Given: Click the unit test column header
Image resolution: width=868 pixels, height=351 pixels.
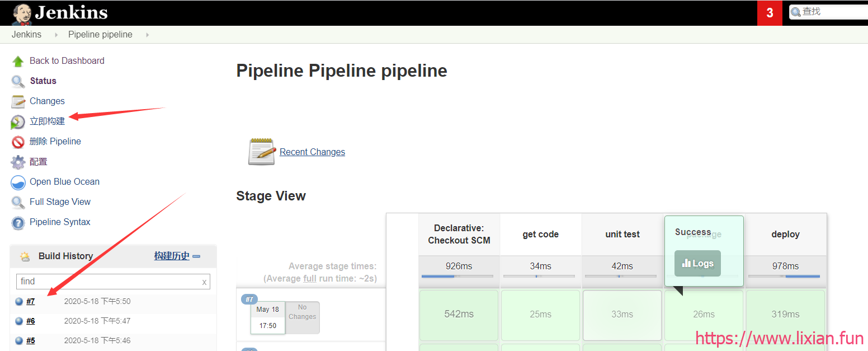Looking at the screenshot, I should tap(622, 235).
